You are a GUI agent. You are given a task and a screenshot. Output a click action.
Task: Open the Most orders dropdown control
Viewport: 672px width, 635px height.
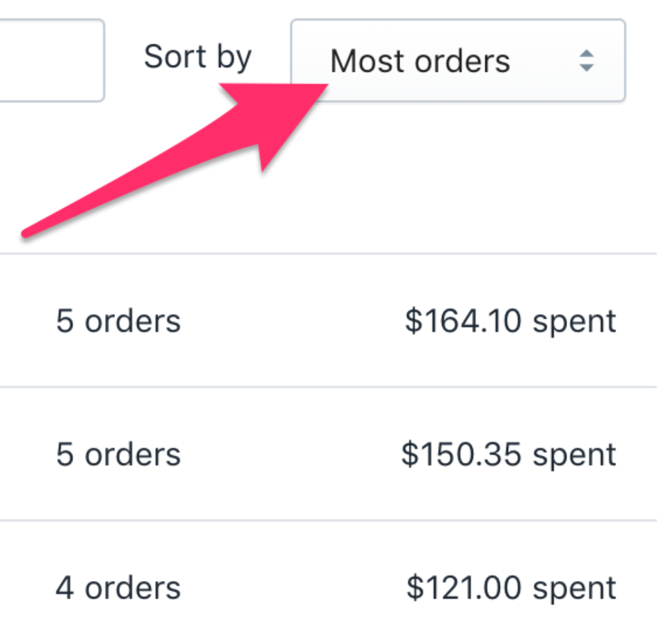click(457, 60)
